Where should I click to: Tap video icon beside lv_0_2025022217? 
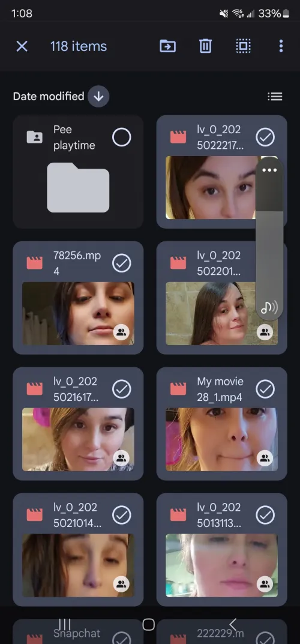178,137
